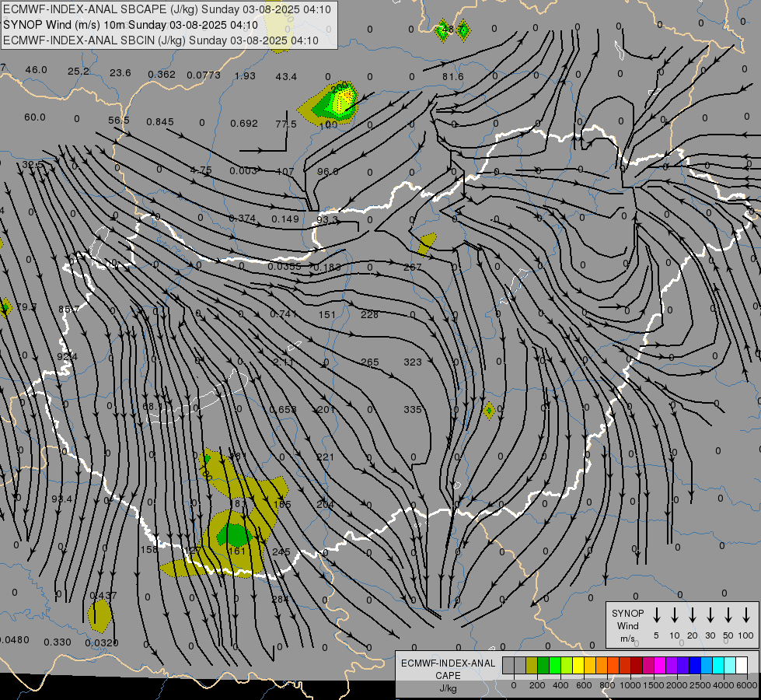Screen dimensions: 761x700
Task: Pick the pale cyan CAPE legend swatch
Action: click(x=729, y=666)
